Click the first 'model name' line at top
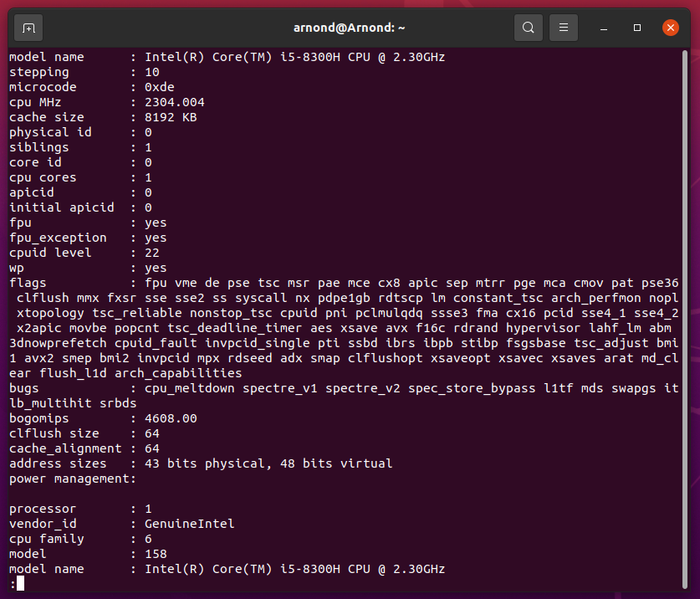 227,57
